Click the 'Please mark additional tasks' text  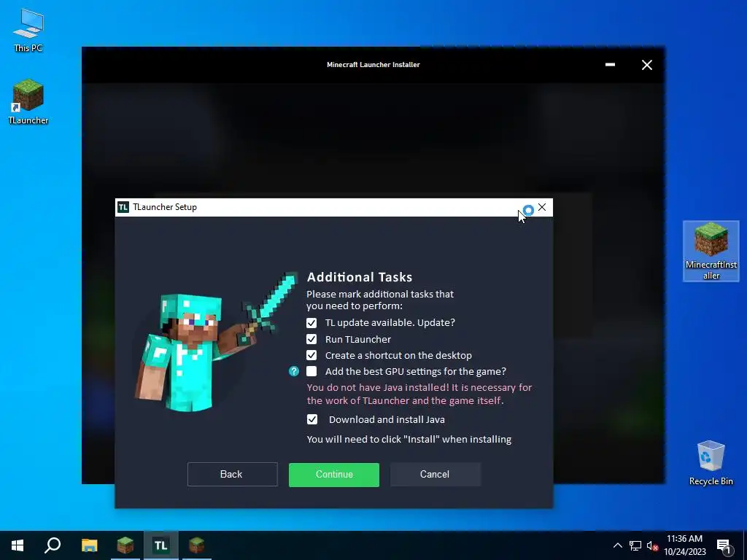pyautogui.click(x=380, y=300)
